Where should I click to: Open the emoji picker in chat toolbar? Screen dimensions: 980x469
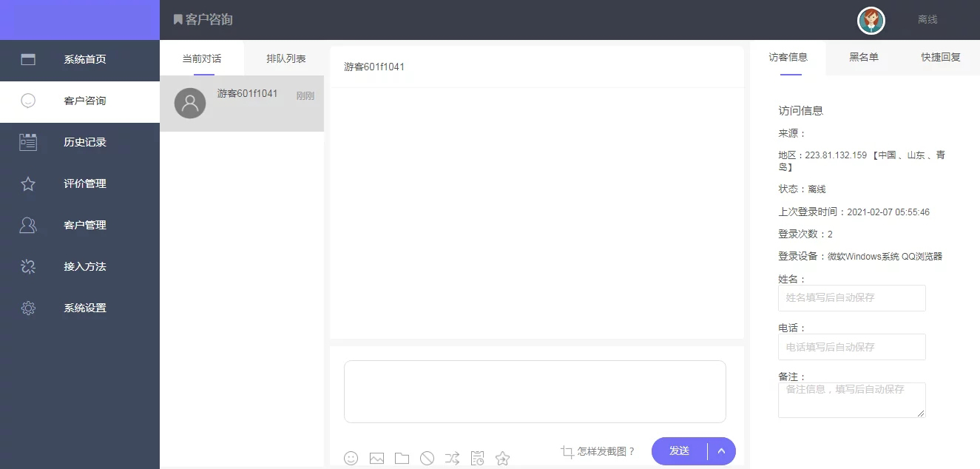point(351,458)
